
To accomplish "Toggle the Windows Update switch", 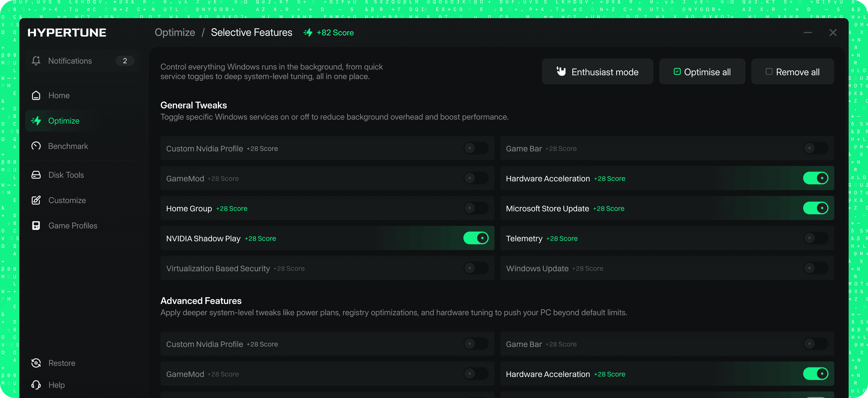I will tap(816, 268).
